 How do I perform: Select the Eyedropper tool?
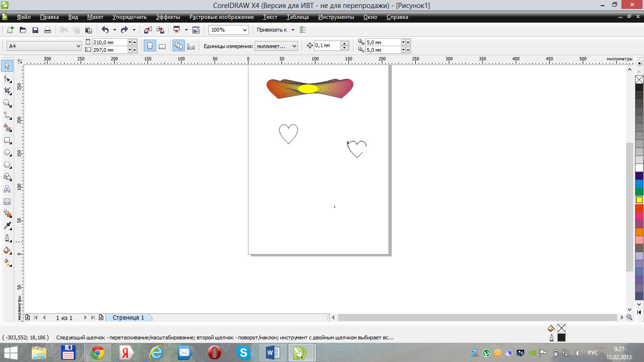pyautogui.click(x=7, y=226)
